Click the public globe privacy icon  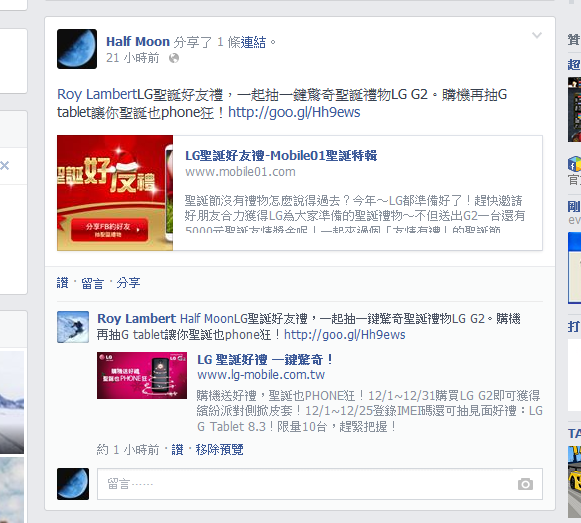point(174,58)
